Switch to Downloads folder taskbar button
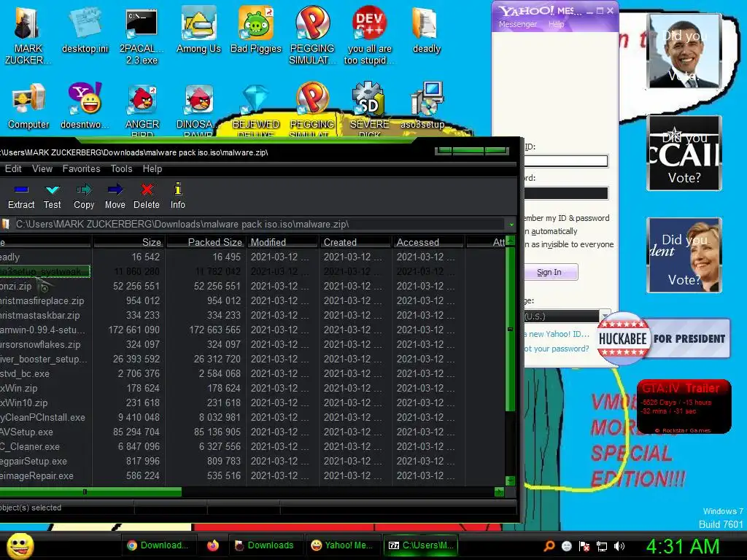This screenshot has height=560, width=747. pyautogui.click(x=265, y=545)
